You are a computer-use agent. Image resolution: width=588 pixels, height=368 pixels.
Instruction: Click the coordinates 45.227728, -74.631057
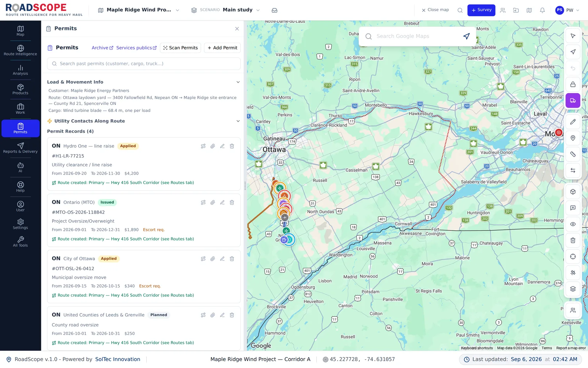[362, 360]
